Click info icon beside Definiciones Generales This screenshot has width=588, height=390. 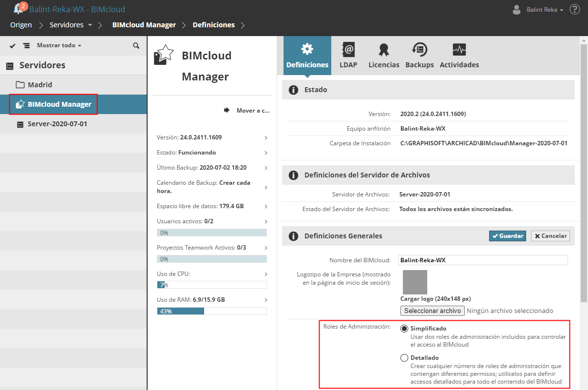coord(293,236)
